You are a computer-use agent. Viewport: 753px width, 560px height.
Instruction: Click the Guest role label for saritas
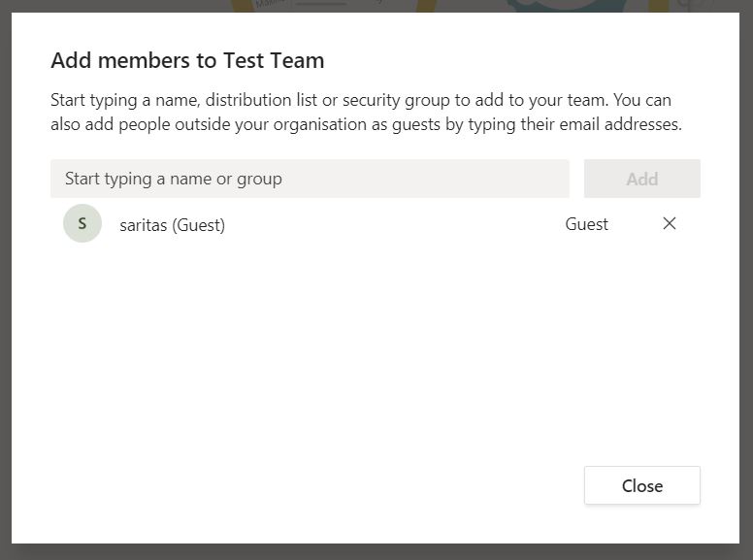tap(586, 224)
